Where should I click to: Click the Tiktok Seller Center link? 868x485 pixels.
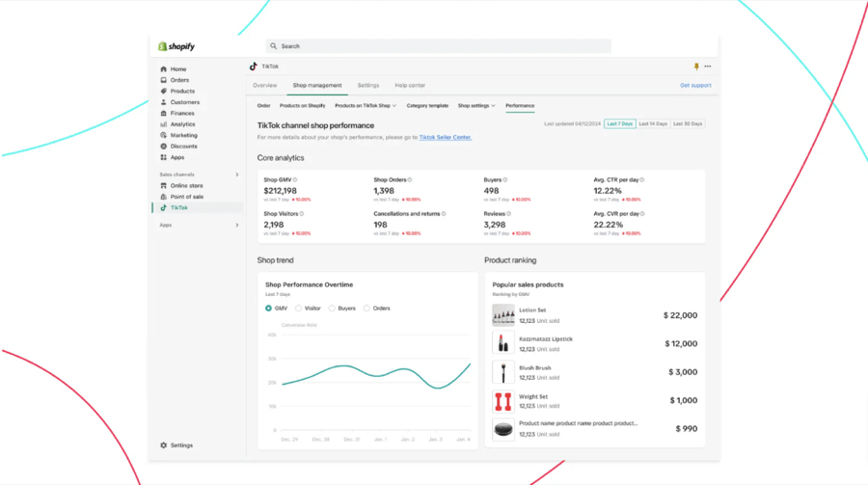click(x=446, y=138)
